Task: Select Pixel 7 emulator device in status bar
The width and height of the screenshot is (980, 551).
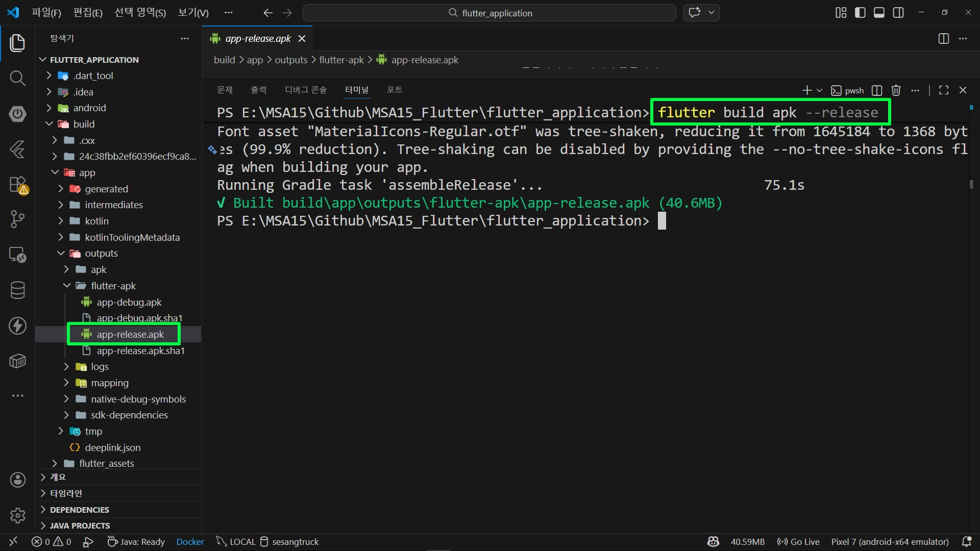Action: (x=890, y=542)
